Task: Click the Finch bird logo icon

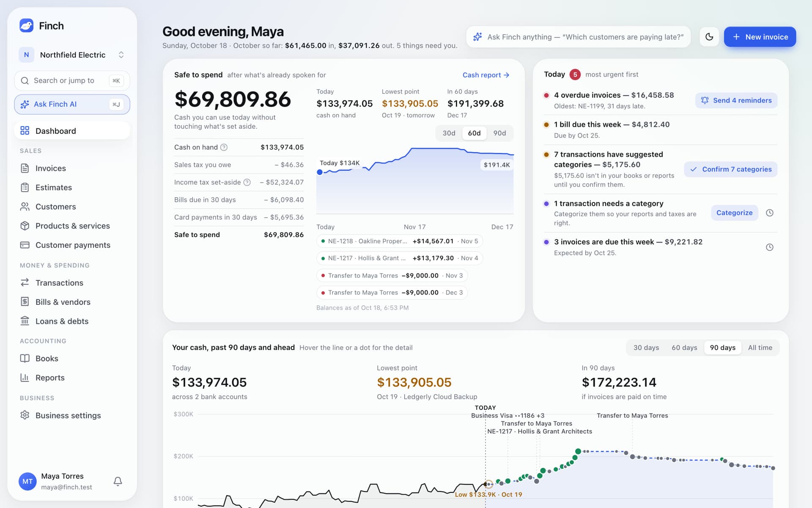Action: coord(26,25)
